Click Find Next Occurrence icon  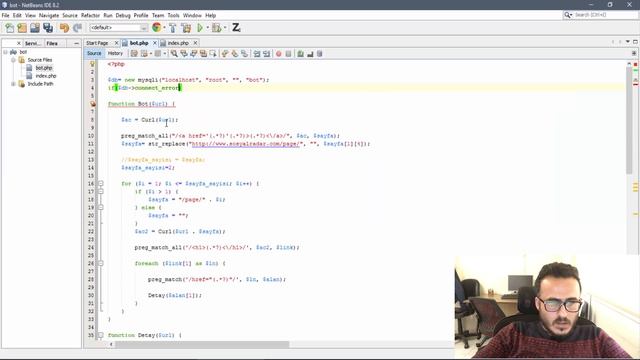193,53
